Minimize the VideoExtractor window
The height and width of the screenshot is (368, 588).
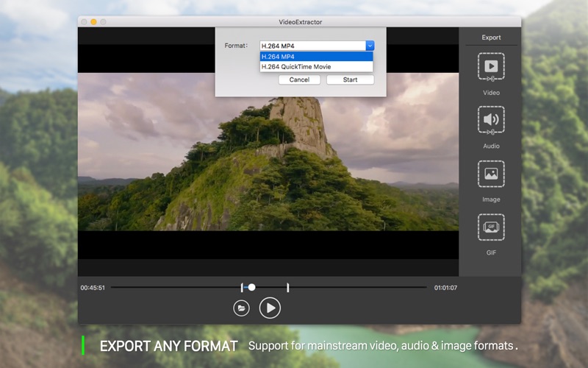coord(93,22)
